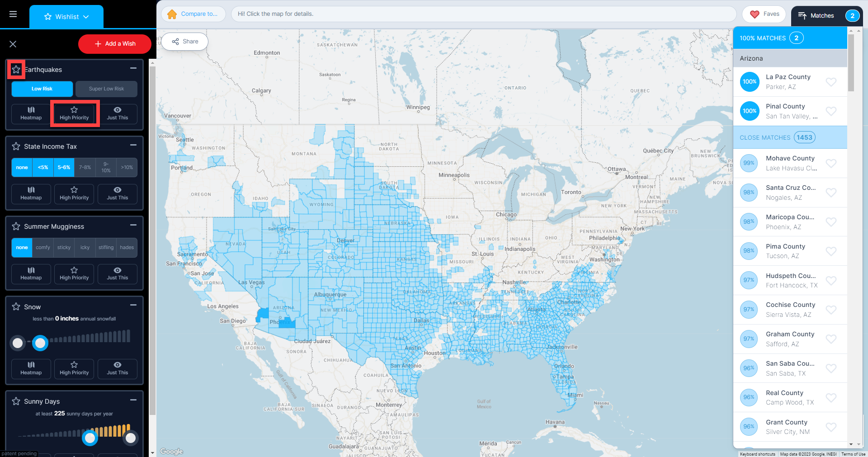Favorite Maricopa County heart icon
868x457 pixels.
click(x=831, y=222)
